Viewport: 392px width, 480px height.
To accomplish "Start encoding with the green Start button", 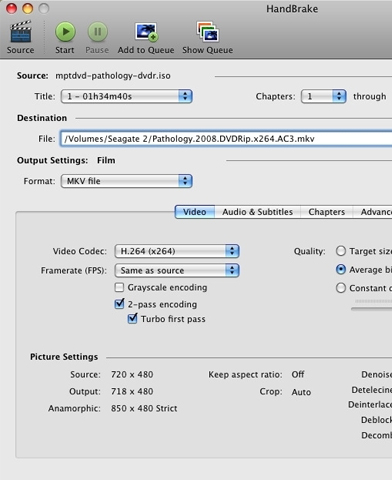I will click(65, 32).
